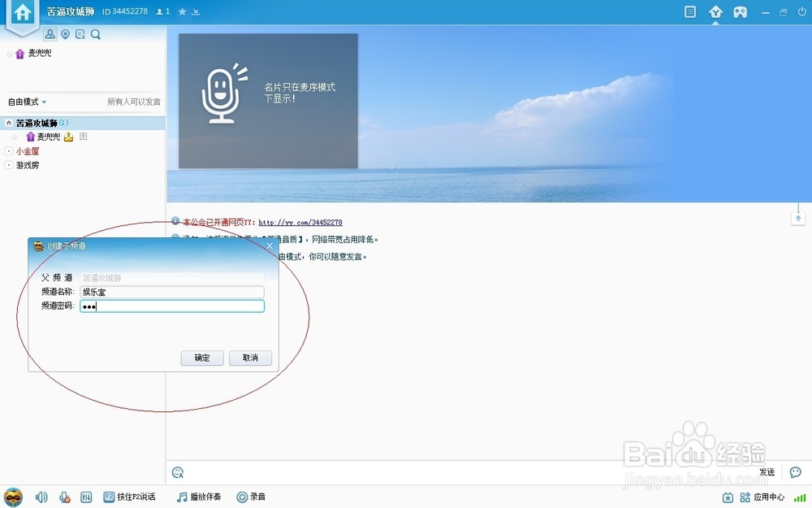
Task: Click the shirt-shaped icon in title bar
Action: pos(715,11)
